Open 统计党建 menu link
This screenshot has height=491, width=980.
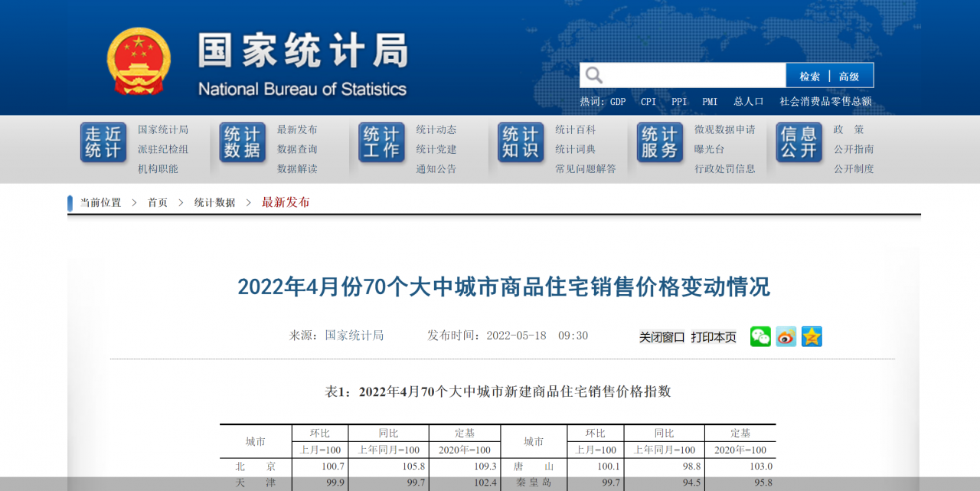coord(436,149)
